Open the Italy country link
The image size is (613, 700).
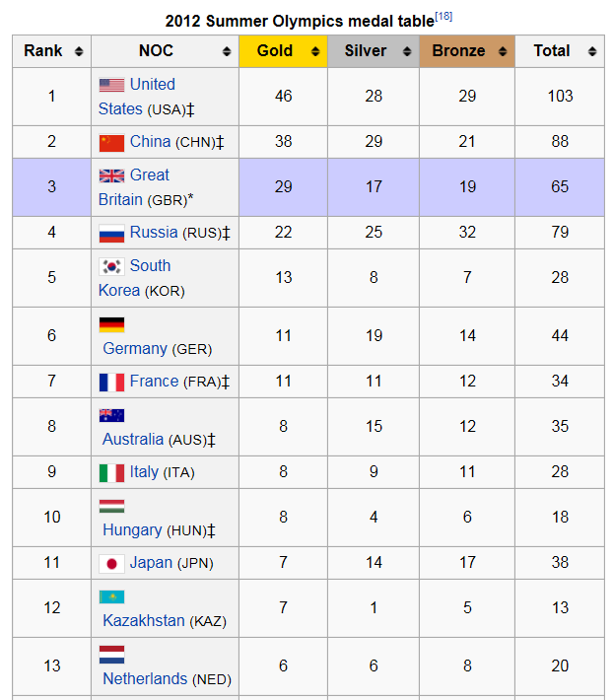point(144,472)
